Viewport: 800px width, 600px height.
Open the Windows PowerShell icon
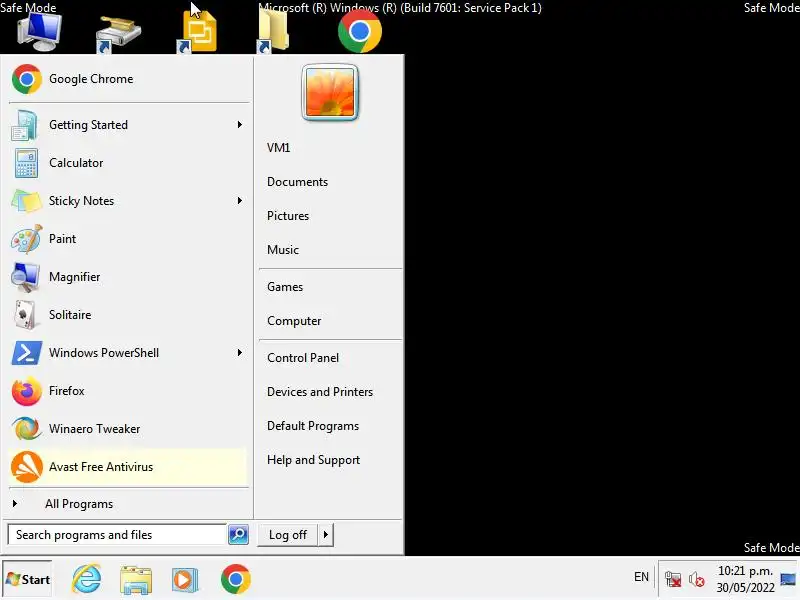pyautogui.click(x=26, y=353)
